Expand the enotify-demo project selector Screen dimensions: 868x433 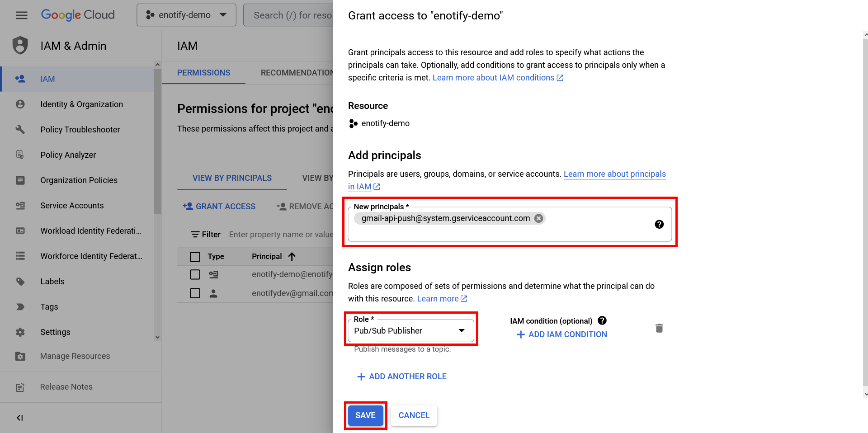[186, 15]
